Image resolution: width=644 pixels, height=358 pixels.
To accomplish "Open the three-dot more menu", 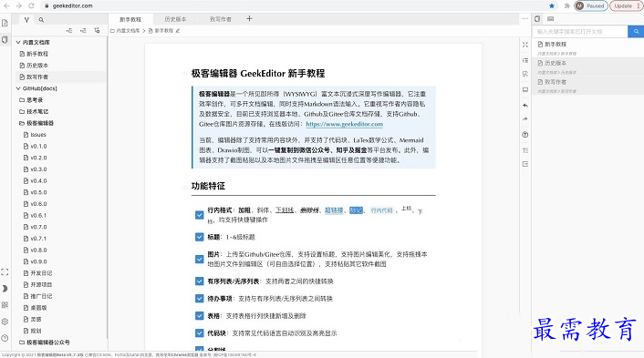I will pos(525,19).
